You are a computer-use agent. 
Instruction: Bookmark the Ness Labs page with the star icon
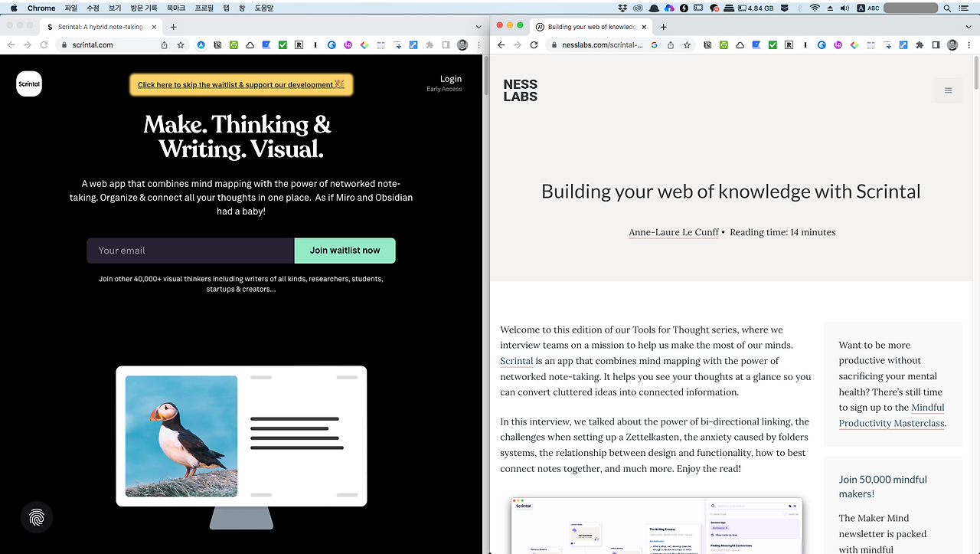(x=687, y=45)
